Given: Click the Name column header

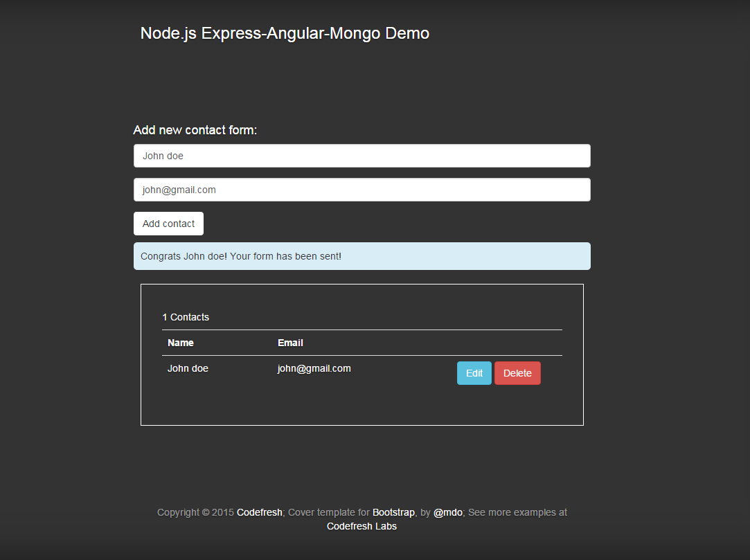Looking at the screenshot, I should tap(180, 343).
